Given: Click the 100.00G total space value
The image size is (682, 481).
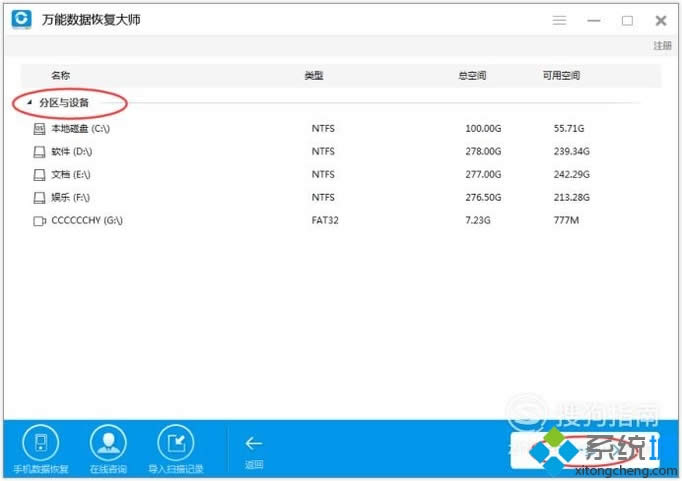Looking at the screenshot, I should pyautogui.click(x=483, y=129).
